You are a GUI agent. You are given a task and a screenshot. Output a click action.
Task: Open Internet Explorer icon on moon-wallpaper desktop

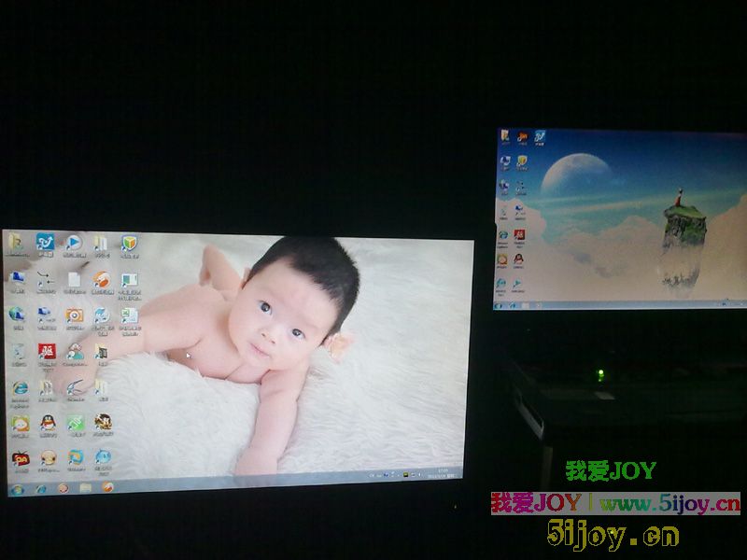pos(502,235)
